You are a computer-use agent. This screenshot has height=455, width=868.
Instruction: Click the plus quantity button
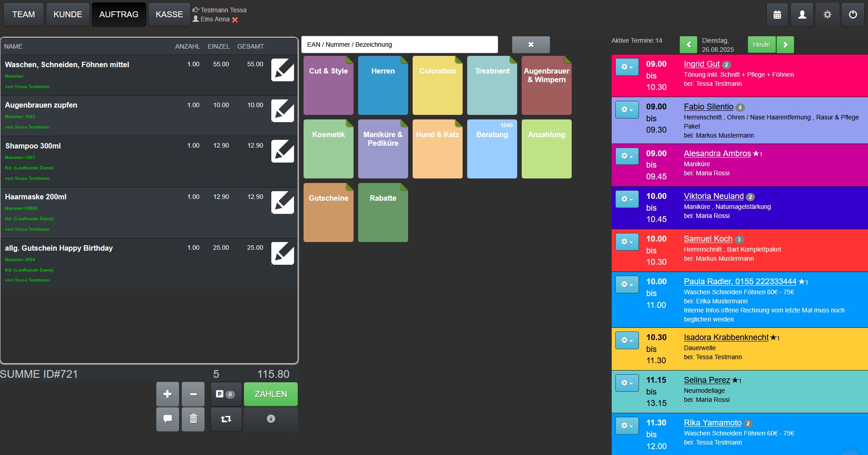tap(168, 394)
